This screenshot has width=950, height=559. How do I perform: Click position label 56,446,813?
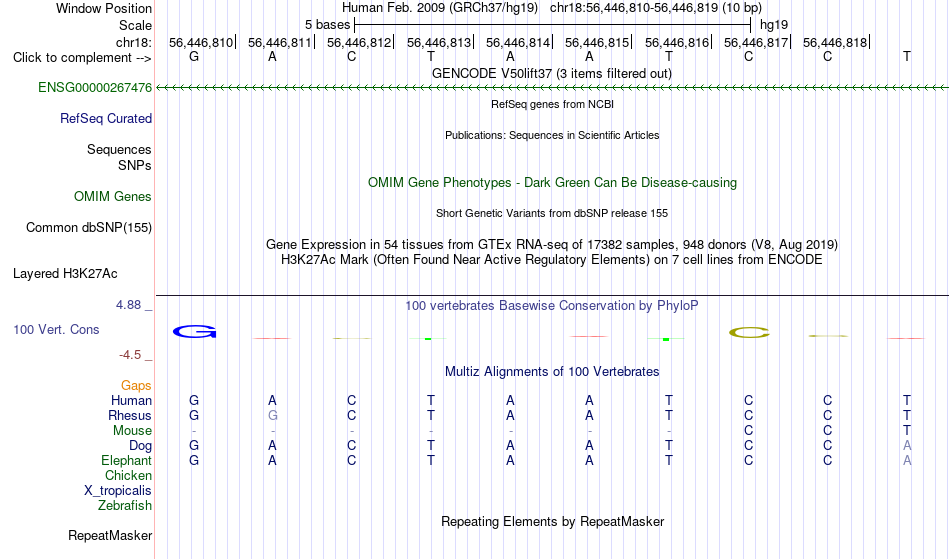coord(439,42)
